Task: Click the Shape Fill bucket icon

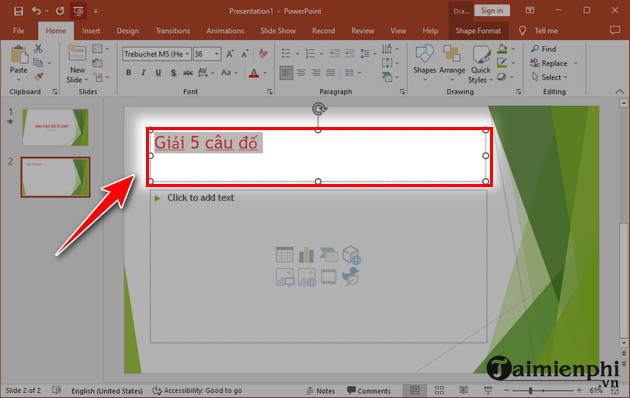Action: point(502,49)
